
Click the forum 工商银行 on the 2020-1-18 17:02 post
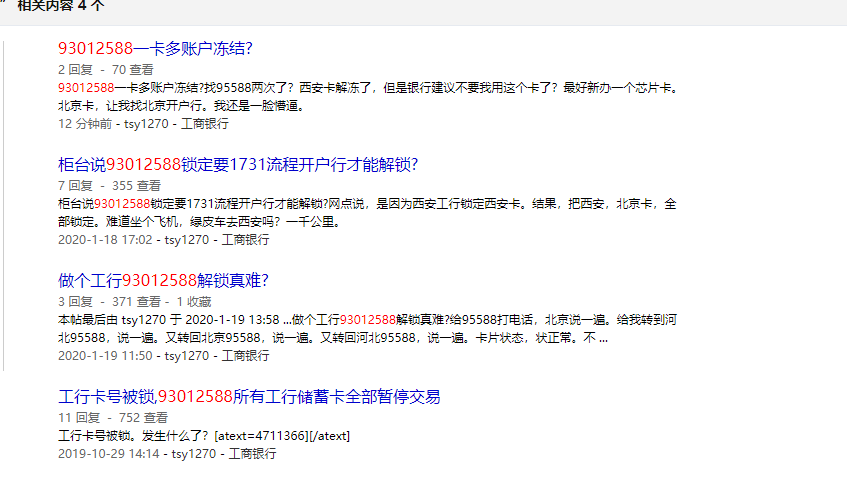[245, 240]
